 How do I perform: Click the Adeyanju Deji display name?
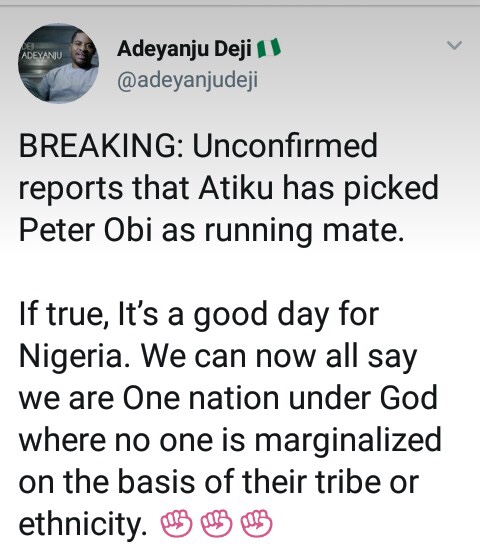coord(184,48)
